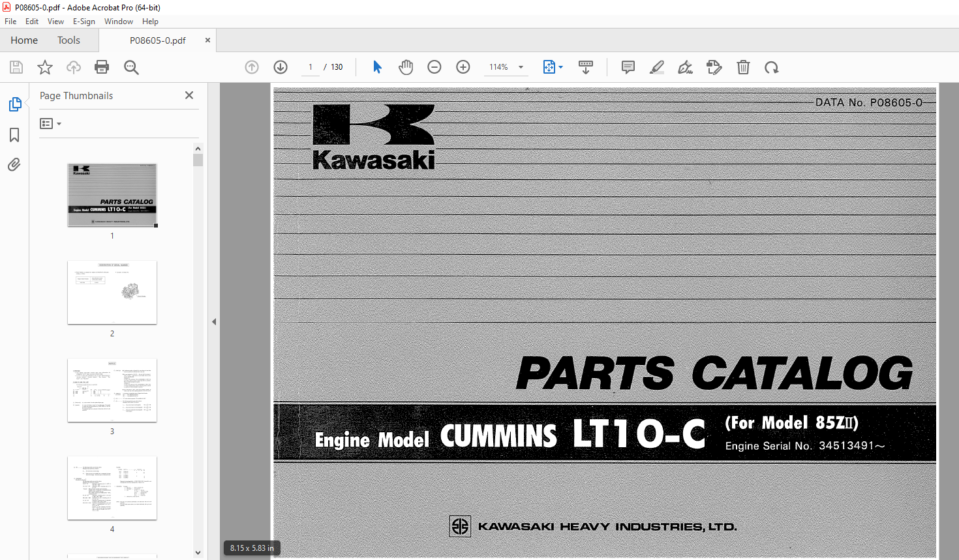
Task: Close the Page Thumbnails panel
Action: (x=189, y=95)
